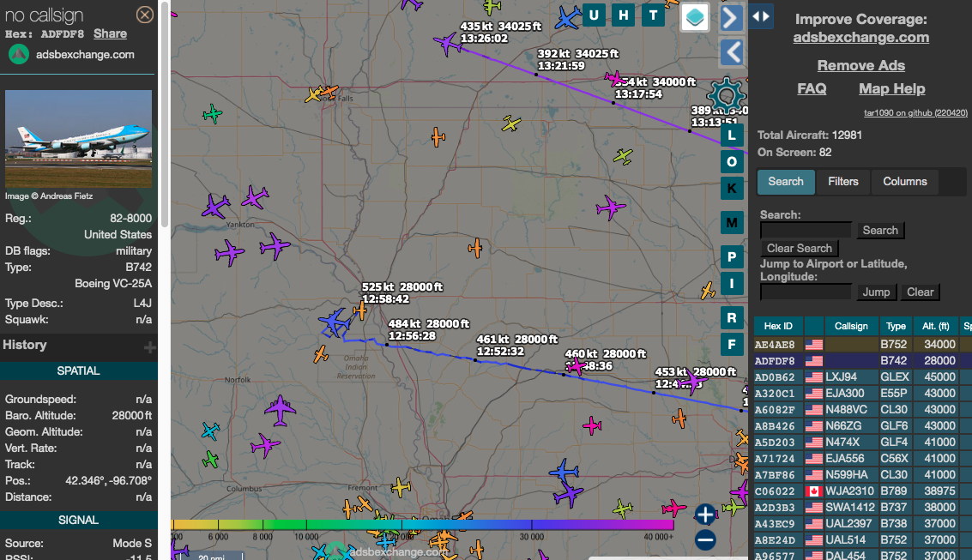Click purple aircraft at 435 kt 34025 ft
The height and width of the screenshot is (560, 972).
click(448, 44)
